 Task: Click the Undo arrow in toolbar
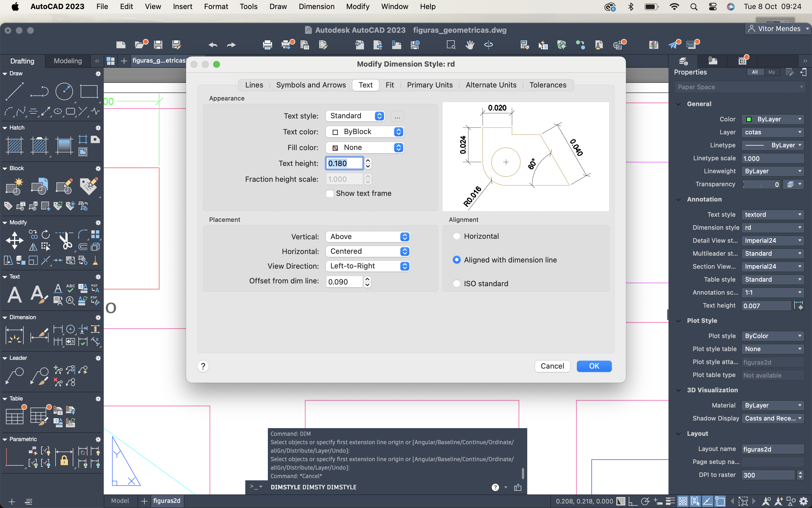[213, 45]
